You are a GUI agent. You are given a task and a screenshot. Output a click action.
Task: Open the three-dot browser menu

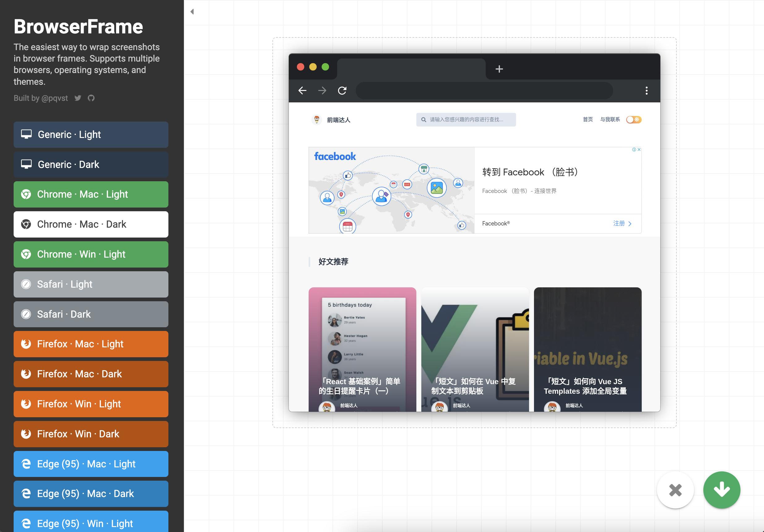coord(646,90)
